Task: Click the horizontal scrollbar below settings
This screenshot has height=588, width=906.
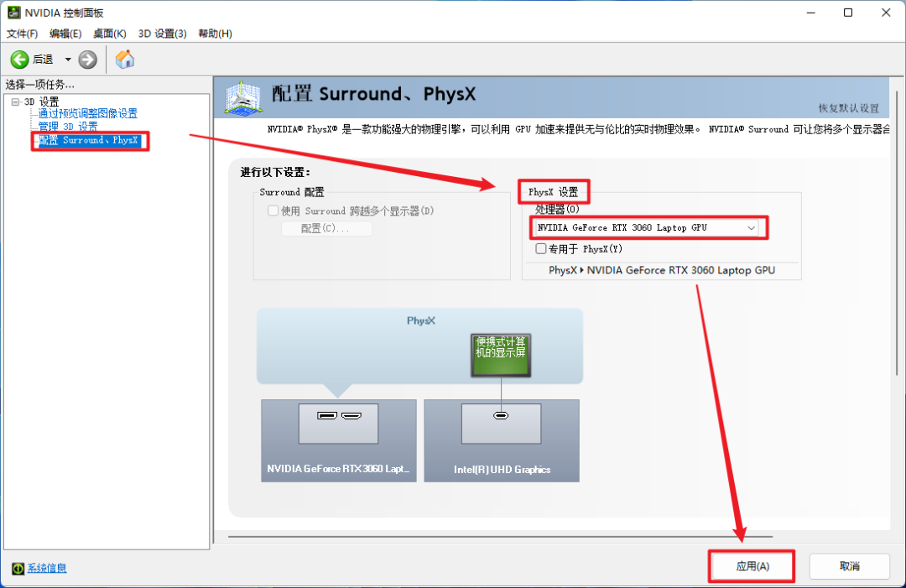Action: 500,537
